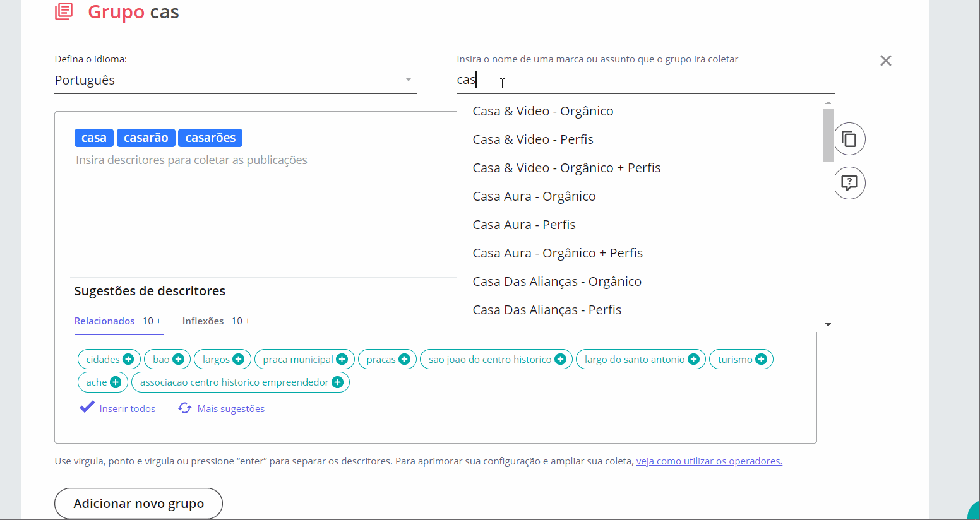Add 'sao joao do centro historico' plus icon
The image size is (980, 520).
pos(561,359)
